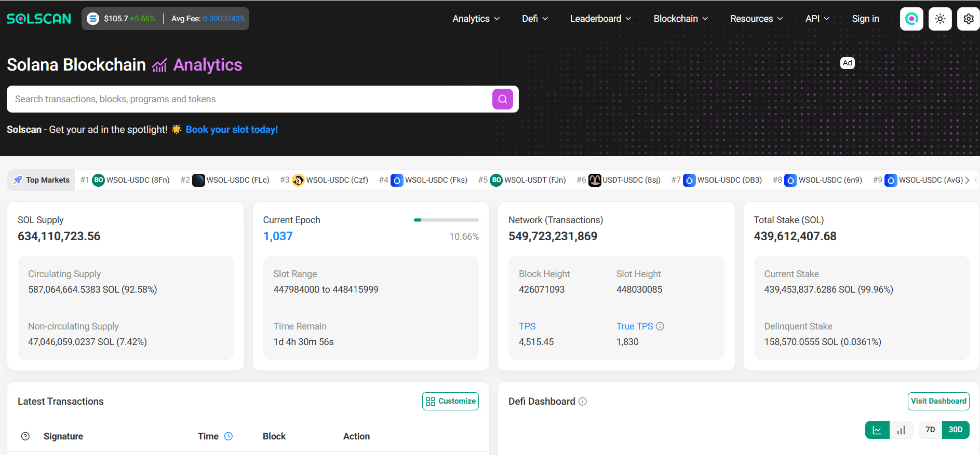
Task: Click the network transactions count 549,723,231,869
Action: [553, 237]
